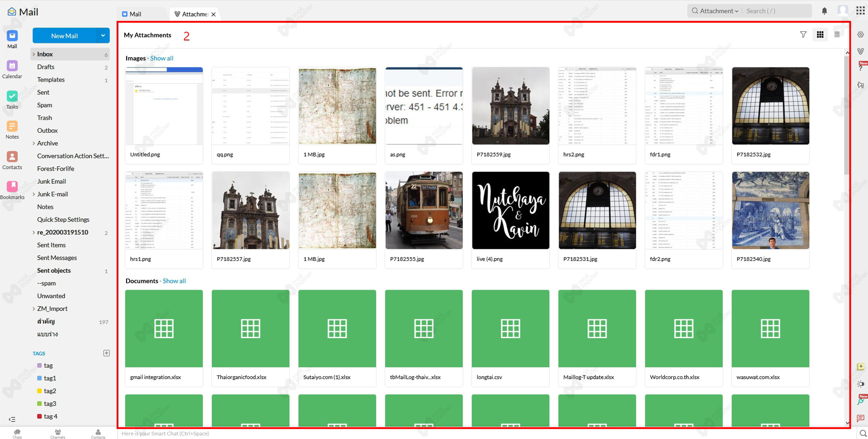Switch to the Attachments tab

coord(194,14)
